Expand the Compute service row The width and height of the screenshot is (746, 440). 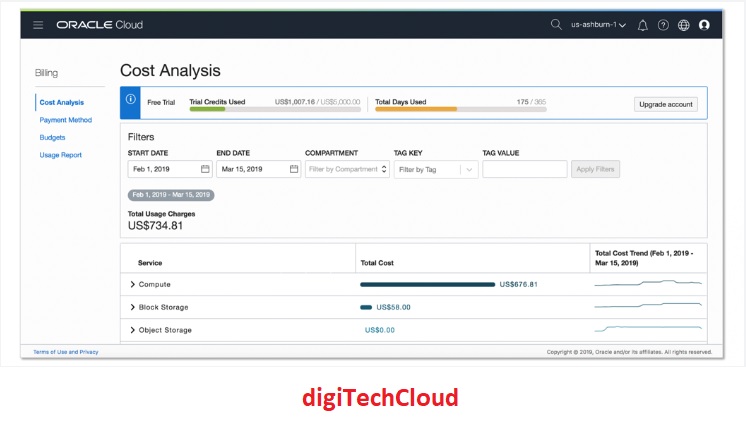pos(132,284)
